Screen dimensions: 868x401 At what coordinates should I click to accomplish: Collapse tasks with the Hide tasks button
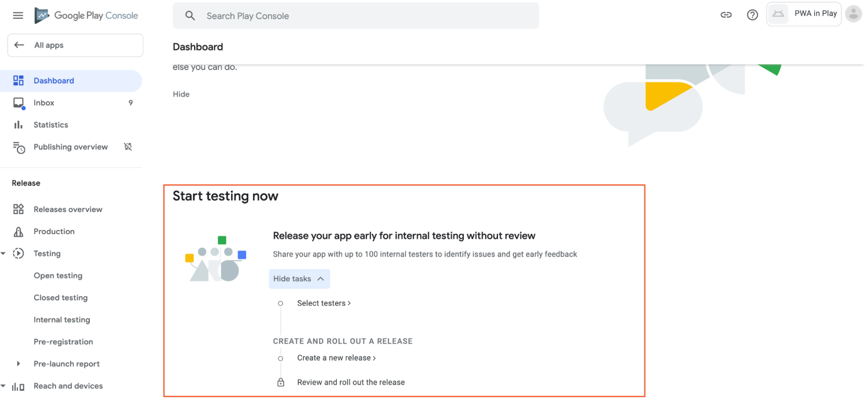click(299, 278)
